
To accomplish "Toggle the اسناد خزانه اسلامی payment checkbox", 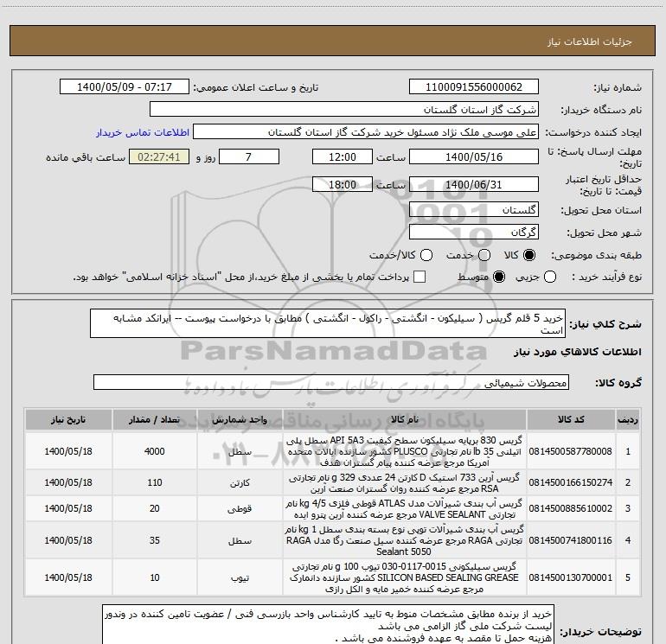I will click(x=419, y=277).
